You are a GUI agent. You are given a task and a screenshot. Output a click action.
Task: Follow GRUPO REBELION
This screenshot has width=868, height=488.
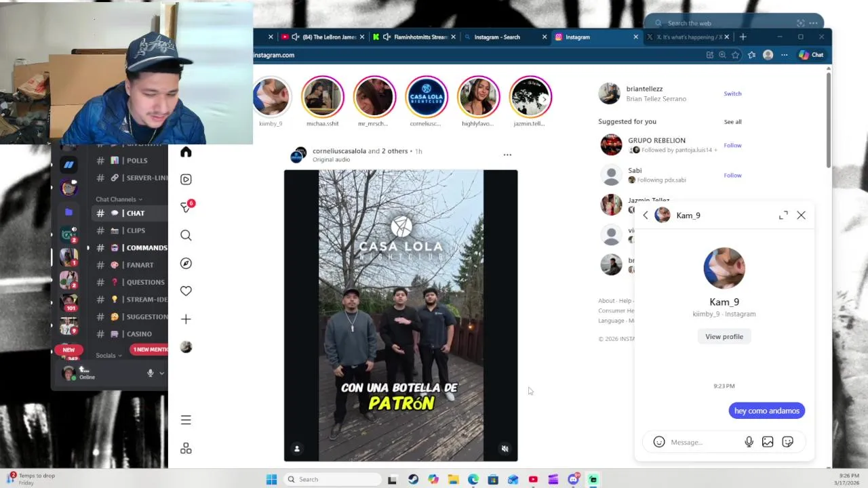[x=732, y=145]
